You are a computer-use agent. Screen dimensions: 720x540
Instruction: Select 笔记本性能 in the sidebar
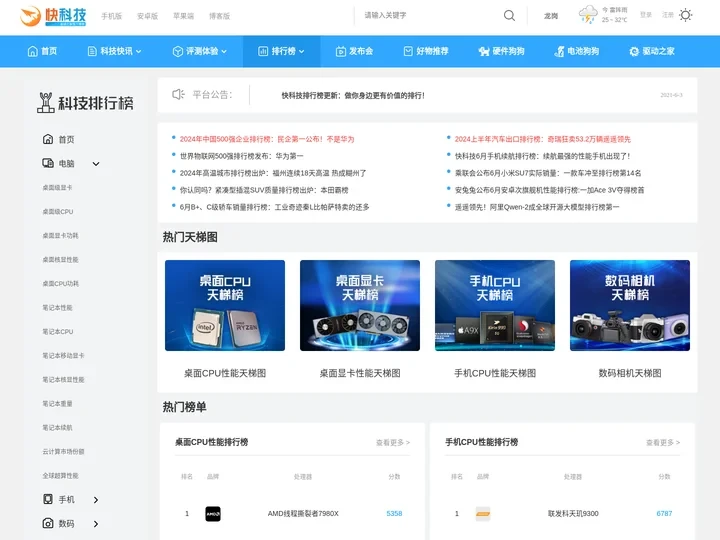click(57, 308)
